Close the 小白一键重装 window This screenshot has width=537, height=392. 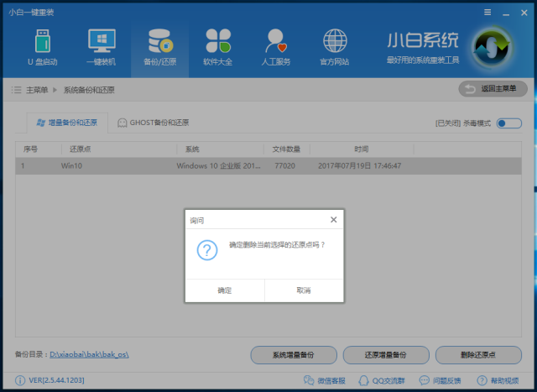tap(524, 13)
